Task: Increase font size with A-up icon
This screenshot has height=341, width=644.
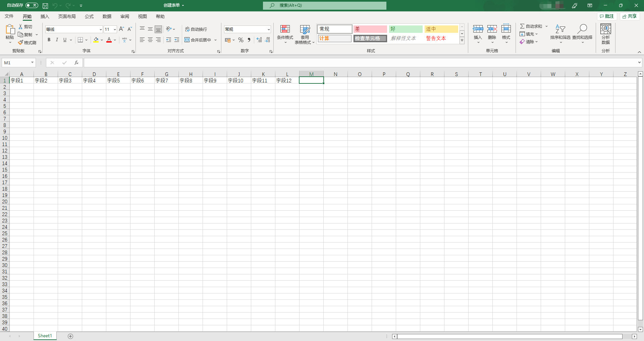Action: (121, 29)
